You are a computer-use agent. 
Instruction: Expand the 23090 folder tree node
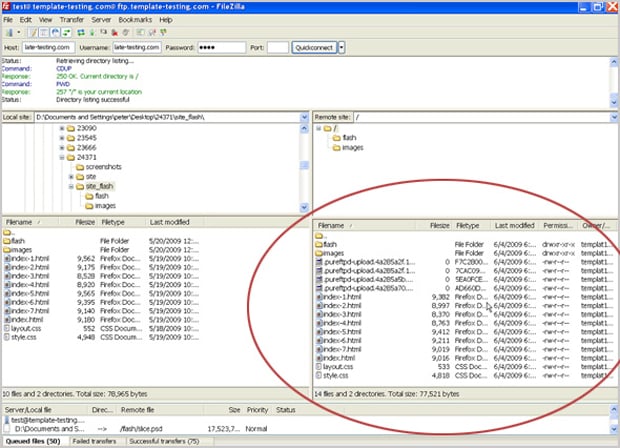point(62,130)
